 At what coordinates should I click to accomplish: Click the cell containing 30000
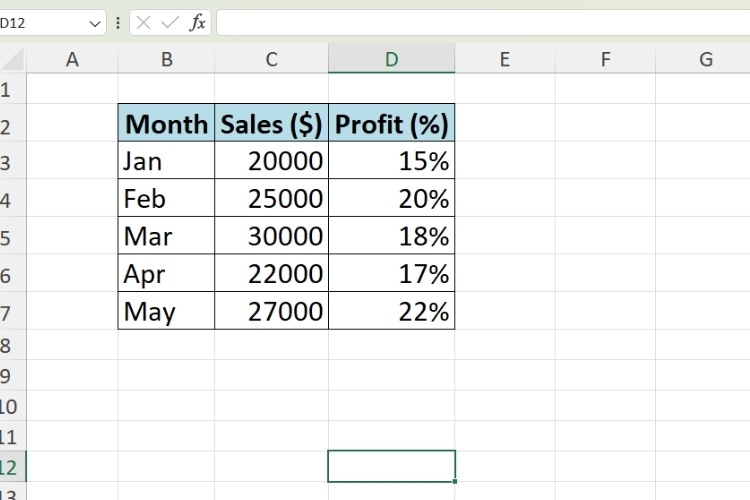point(272,235)
